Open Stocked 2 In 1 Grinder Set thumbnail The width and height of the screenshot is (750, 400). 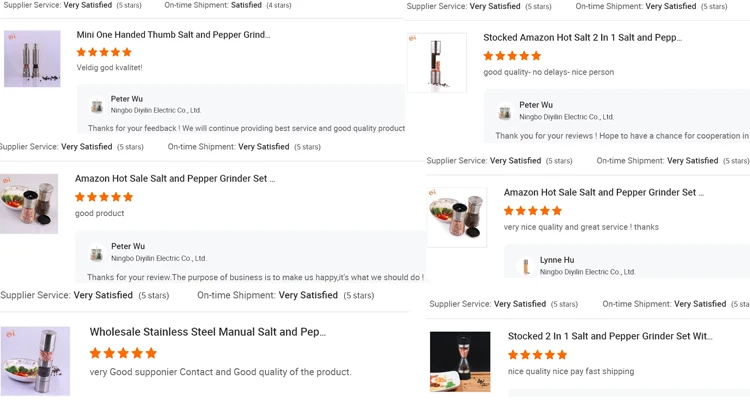(460, 361)
